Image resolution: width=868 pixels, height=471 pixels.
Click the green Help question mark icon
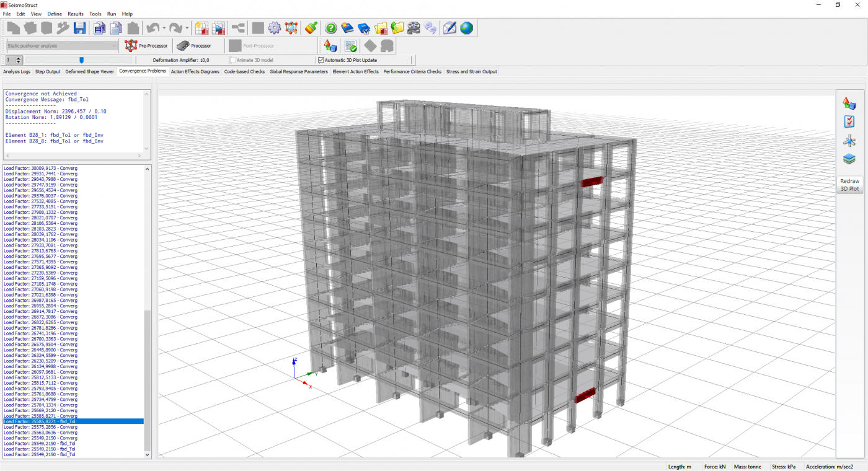(331, 28)
